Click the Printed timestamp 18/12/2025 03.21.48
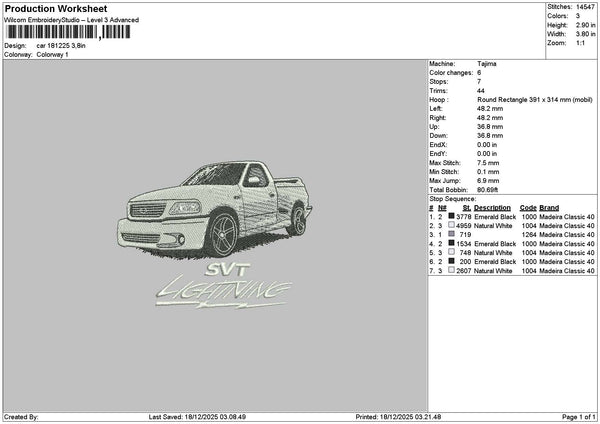 coord(410,417)
